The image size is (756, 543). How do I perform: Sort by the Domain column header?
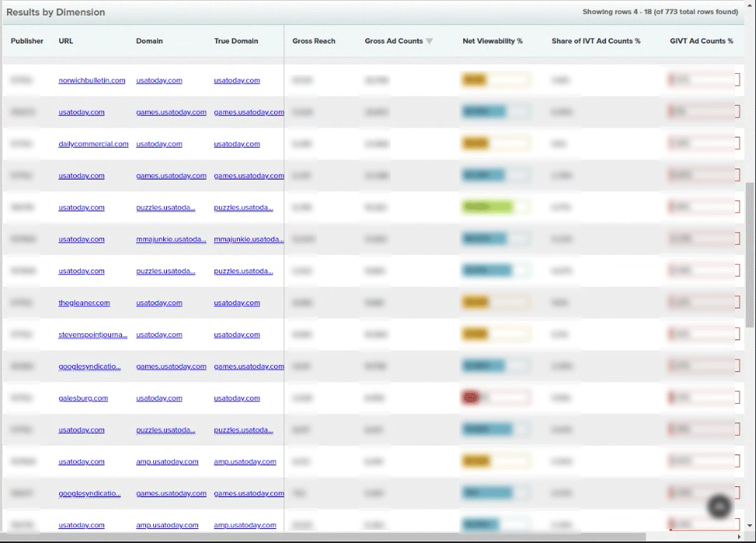[149, 41]
